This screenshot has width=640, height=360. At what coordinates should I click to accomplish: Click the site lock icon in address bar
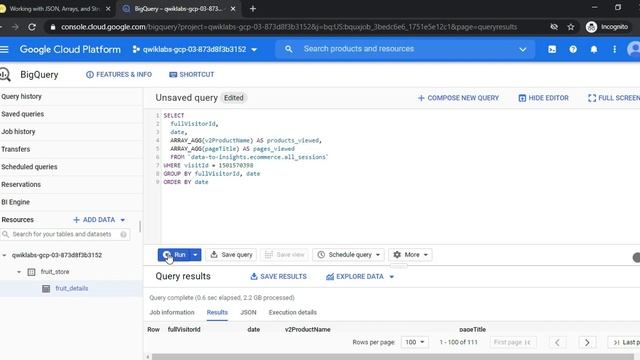[53, 27]
